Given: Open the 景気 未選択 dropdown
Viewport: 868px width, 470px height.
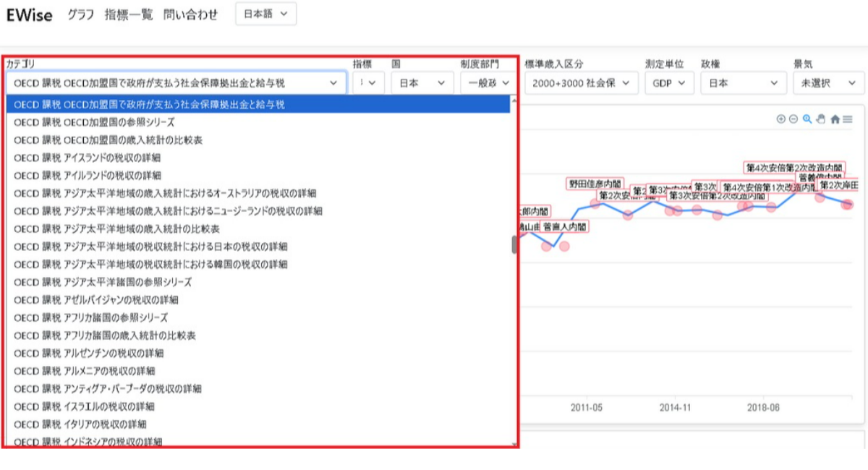Looking at the screenshot, I should 828,83.
